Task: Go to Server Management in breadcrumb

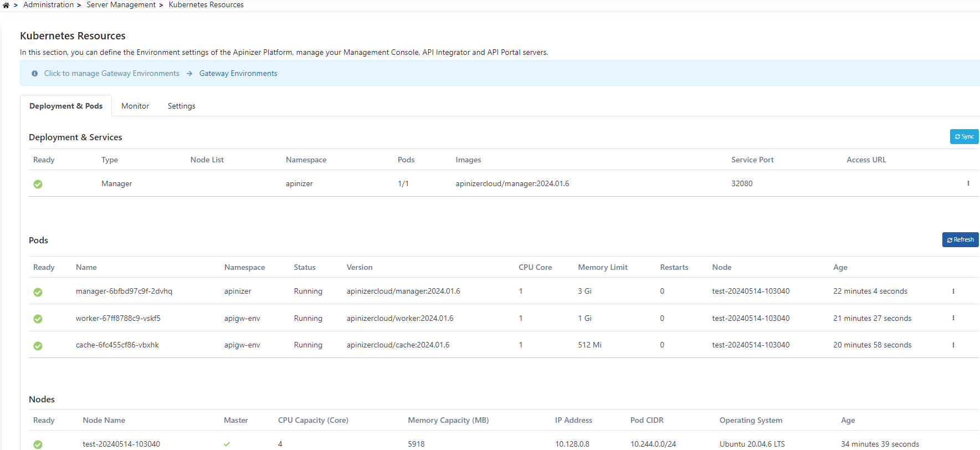Action: 121,5
